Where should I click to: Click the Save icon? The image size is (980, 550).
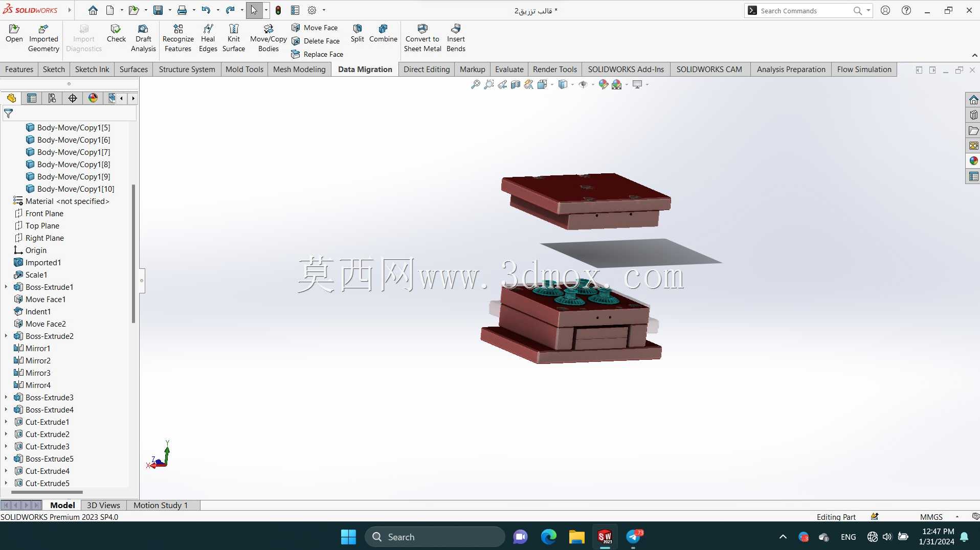(x=158, y=10)
